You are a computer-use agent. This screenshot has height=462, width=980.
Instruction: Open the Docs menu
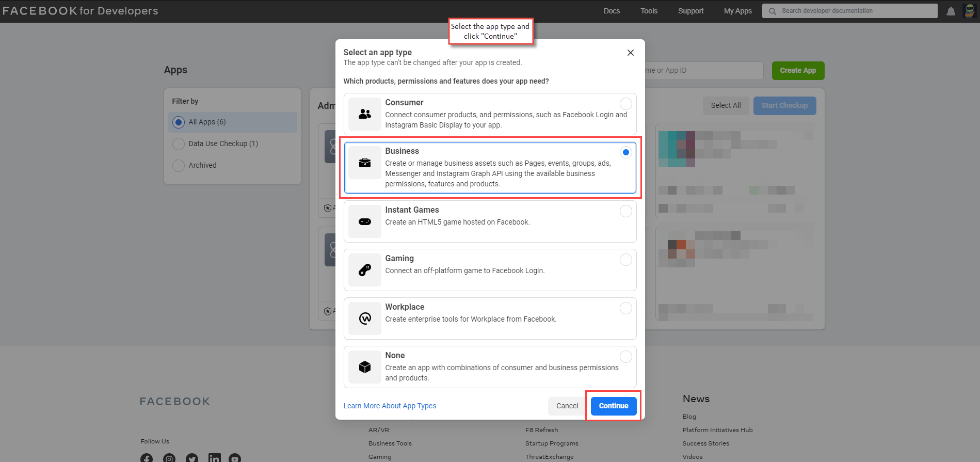click(612, 11)
